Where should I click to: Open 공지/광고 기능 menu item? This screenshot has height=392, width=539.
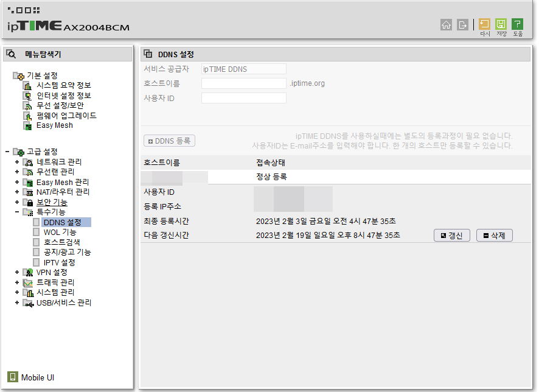[67, 253]
